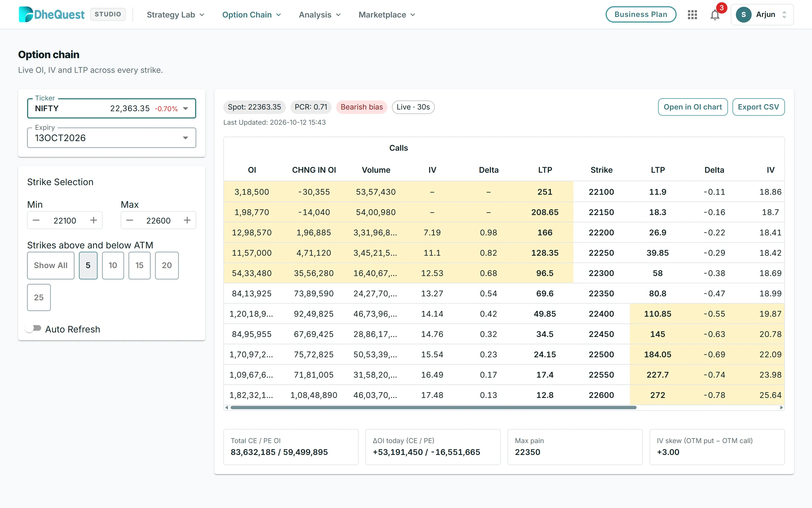Toggle the Auto Refresh switch
Viewport: 812px width, 508px height.
[34, 329]
